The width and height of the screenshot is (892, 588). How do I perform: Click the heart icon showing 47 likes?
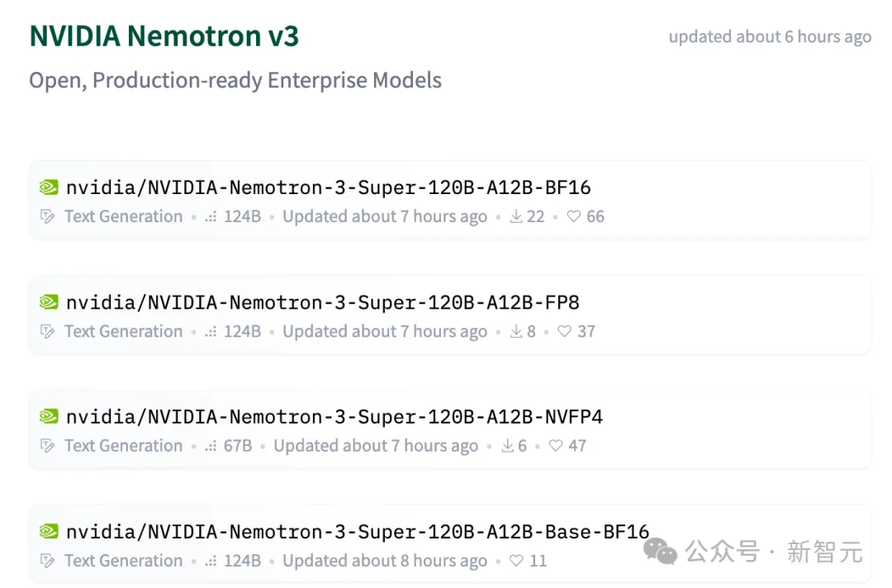pyautogui.click(x=556, y=446)
